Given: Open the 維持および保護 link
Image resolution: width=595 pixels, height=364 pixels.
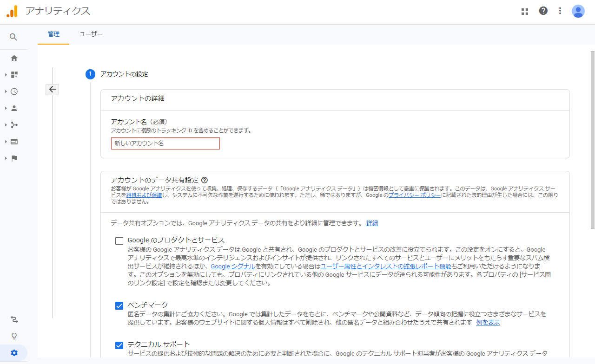Looking at the screenshot, I should (144, 195).
